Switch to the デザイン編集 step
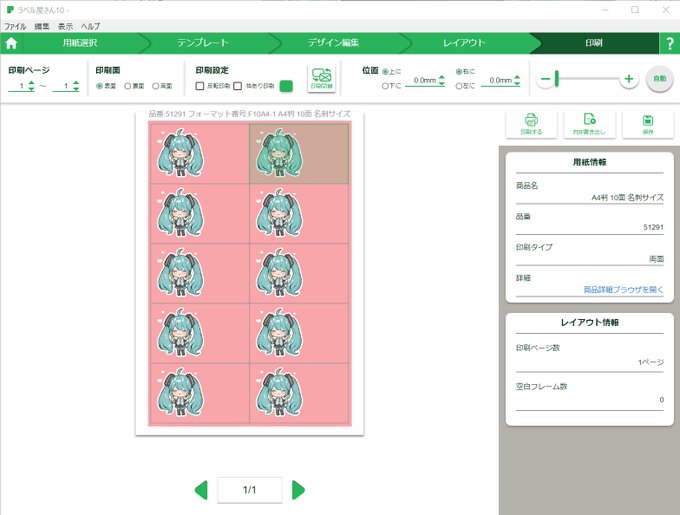680x515 pixels. [x=333, y=43]
